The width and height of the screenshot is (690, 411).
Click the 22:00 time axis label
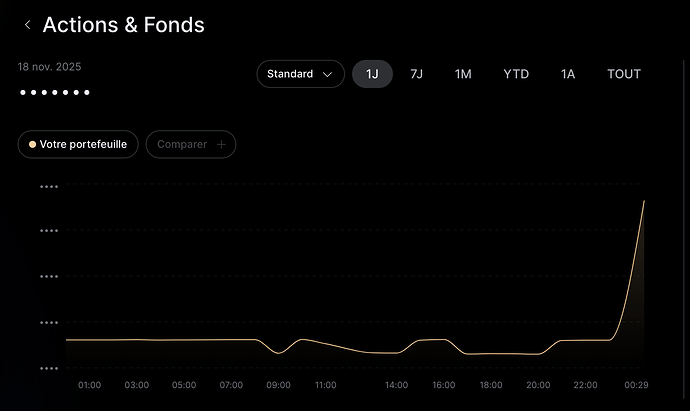pyautogui.click(x=585, y=385)
